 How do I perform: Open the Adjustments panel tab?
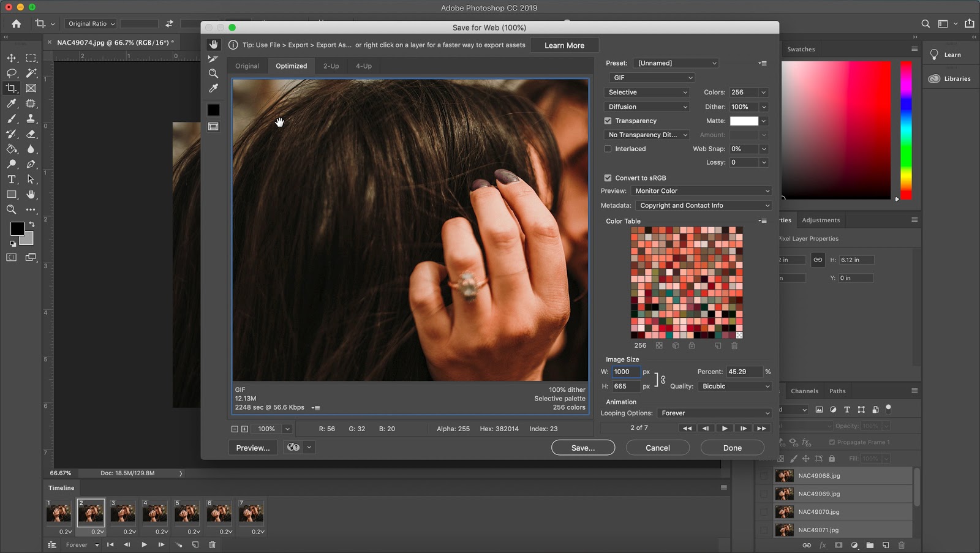tap(821, 220)
